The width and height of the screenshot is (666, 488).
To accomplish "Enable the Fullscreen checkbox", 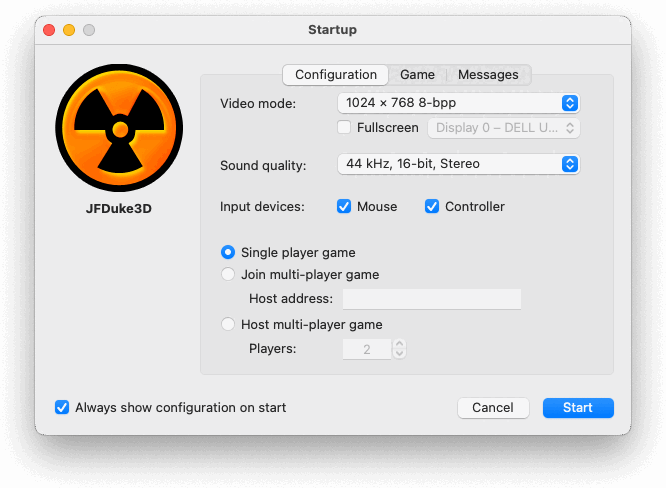I will click(344, 127).
